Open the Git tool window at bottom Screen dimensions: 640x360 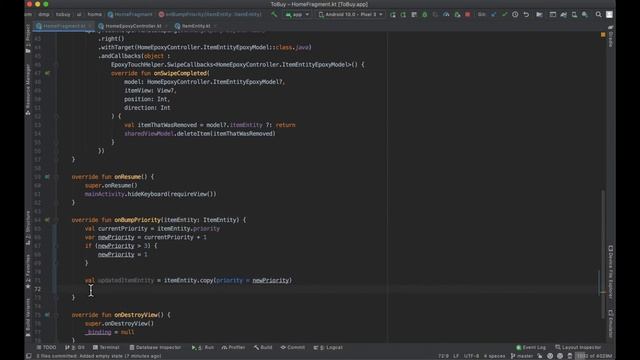(x=75, y=347)
